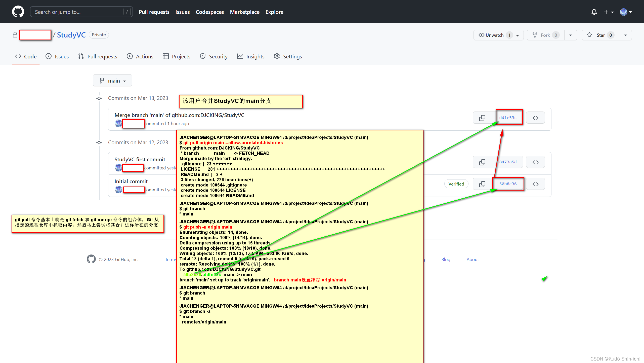This screenshot has height=363, width=644.
Task: Click the merge commit author avatar
Action: (x=118, y=123)
